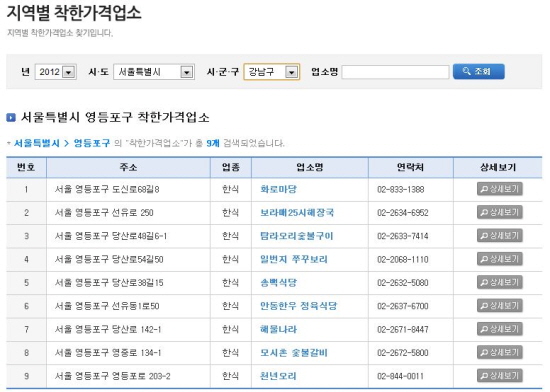Open the 모시촌 숯불갈비 business link
Viewport: 550px width, 392px height.
(x=294, y=353)
